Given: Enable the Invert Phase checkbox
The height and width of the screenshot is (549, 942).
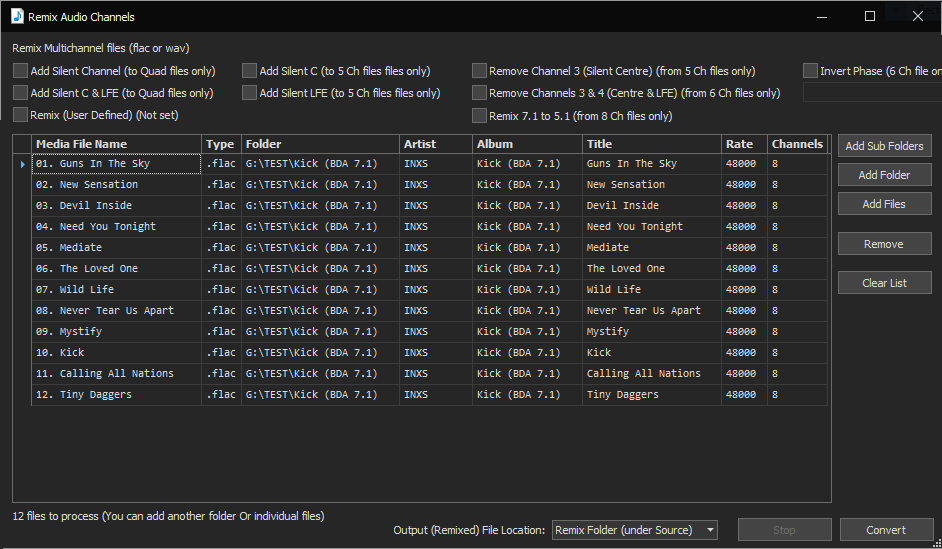Looking at the screenshot, I should [810, 71].
